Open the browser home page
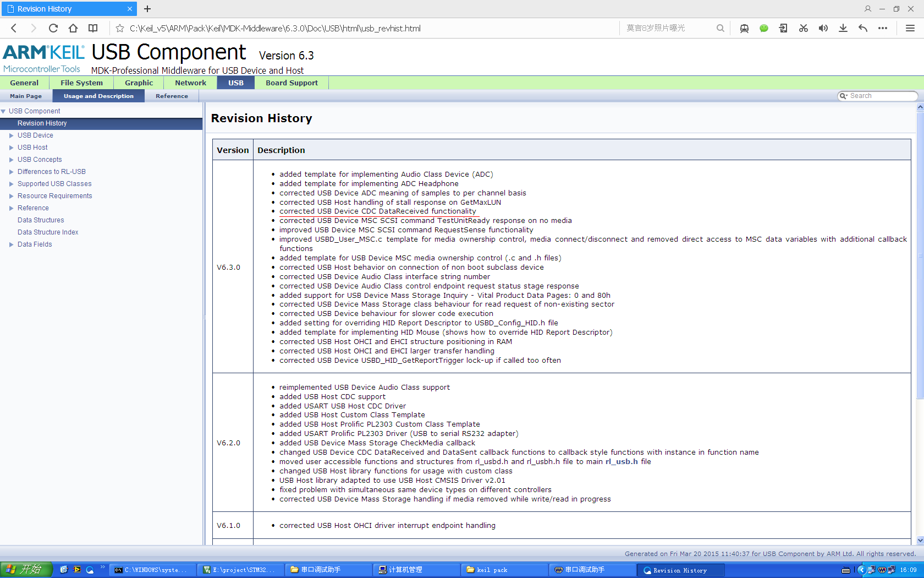Viewport: 924px width, 578px height. (73, 28)
